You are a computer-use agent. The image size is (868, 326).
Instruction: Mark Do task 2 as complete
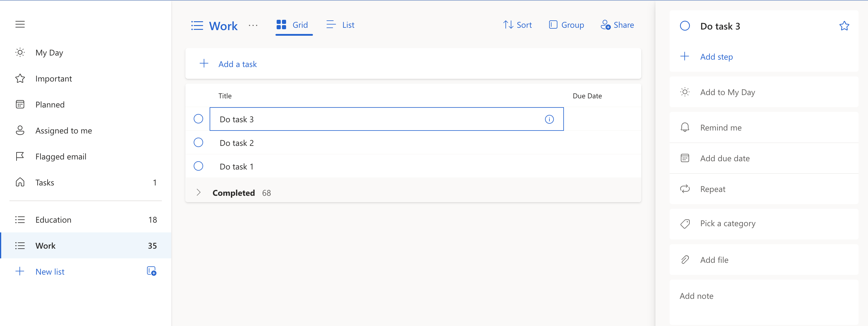point(198,143)
